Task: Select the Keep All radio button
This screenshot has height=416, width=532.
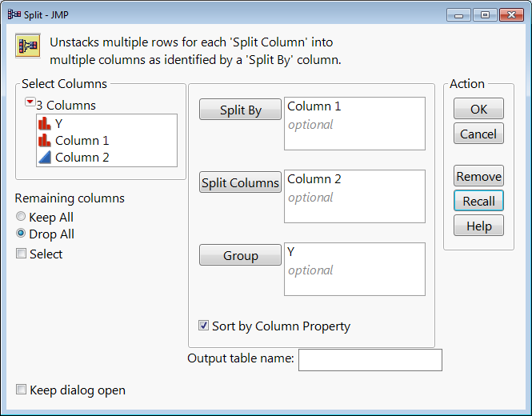Action: [x=21, y=217]
